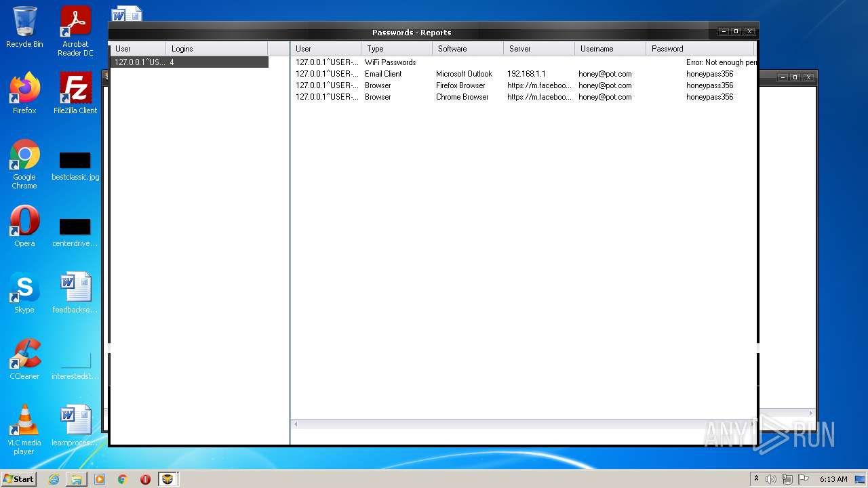Close the Passwords - Reports window
Viewport: 868px width, 488px height.
pos(749,31)
